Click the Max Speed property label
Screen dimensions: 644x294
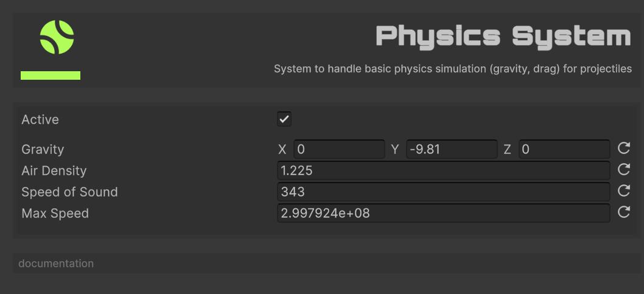click(55, 214)
